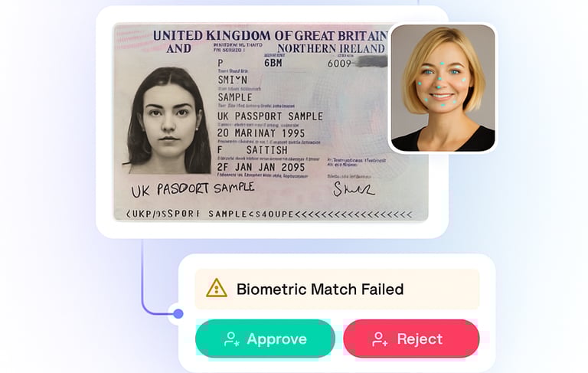This screenshot has height=373, width=588.
Task: Click the date of birth 20 MARINAT 1995
Action: point(261,133)
